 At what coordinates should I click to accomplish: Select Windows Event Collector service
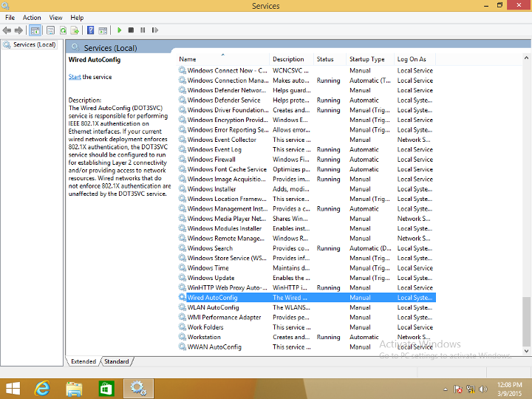tap(307, 140)
